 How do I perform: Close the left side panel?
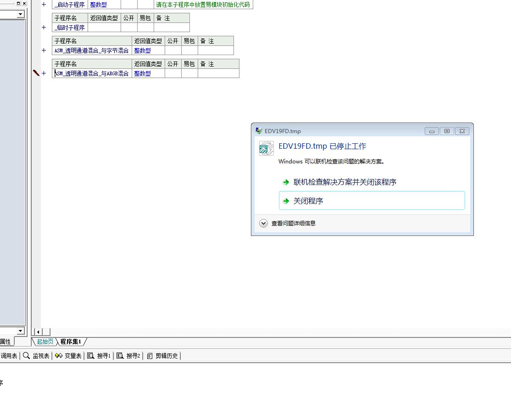24,3
